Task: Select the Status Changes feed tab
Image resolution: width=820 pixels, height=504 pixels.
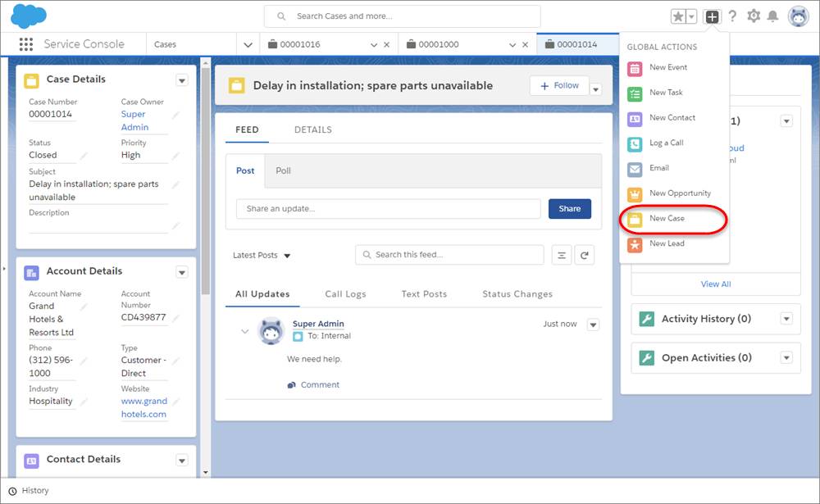Action: [517, 294]
